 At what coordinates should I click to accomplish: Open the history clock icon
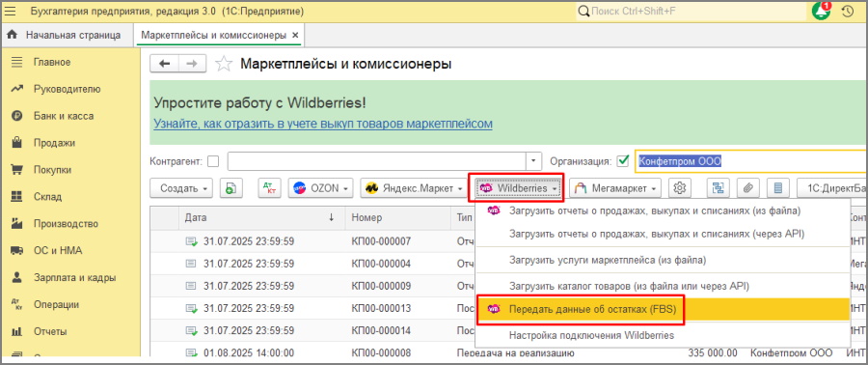(847, 11)
